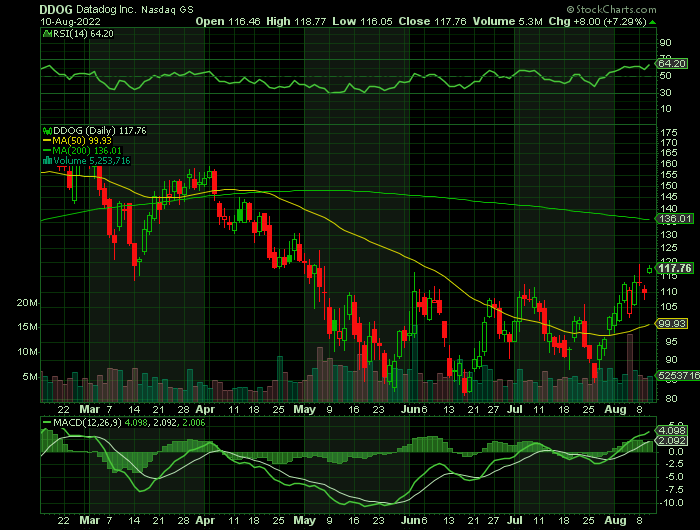The image size is (700, 530).
Task: Click the Low 116.05 value
Action: coord(362,21)
